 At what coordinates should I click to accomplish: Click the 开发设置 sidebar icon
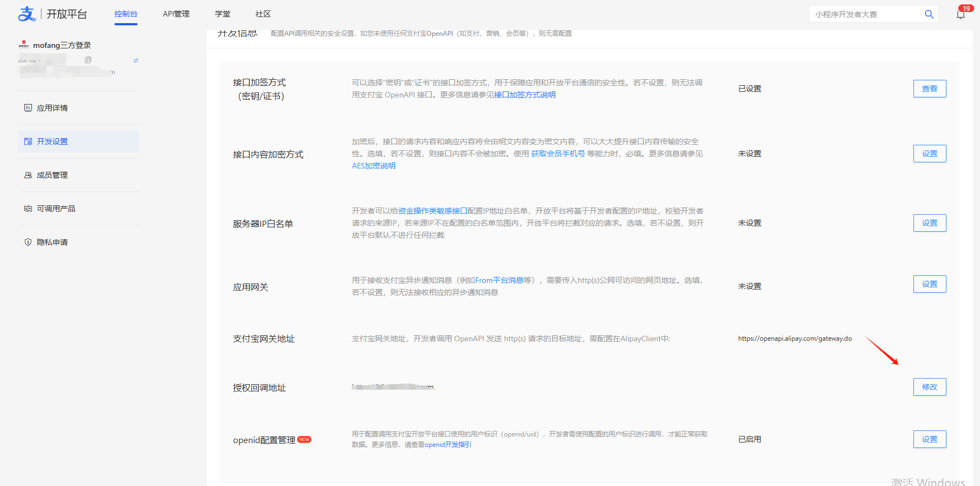28,141
